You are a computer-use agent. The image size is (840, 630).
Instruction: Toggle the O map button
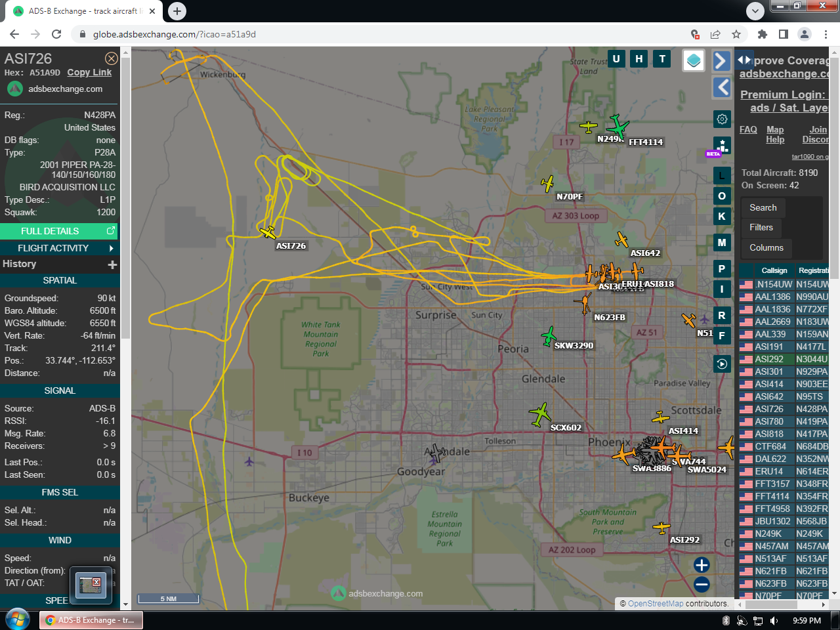click(722, 196)
